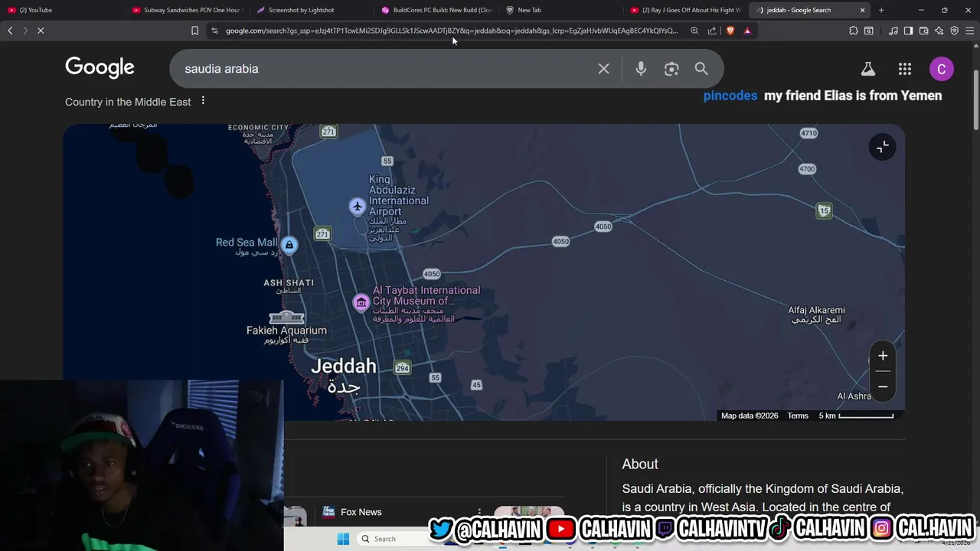Click the King Abdulaziz Airport map pin
This screenshot has width=980, height=551.
click(357, 207)
